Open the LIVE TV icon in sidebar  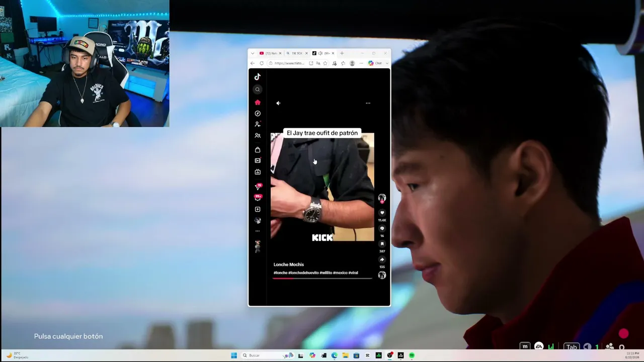(258, 172)
